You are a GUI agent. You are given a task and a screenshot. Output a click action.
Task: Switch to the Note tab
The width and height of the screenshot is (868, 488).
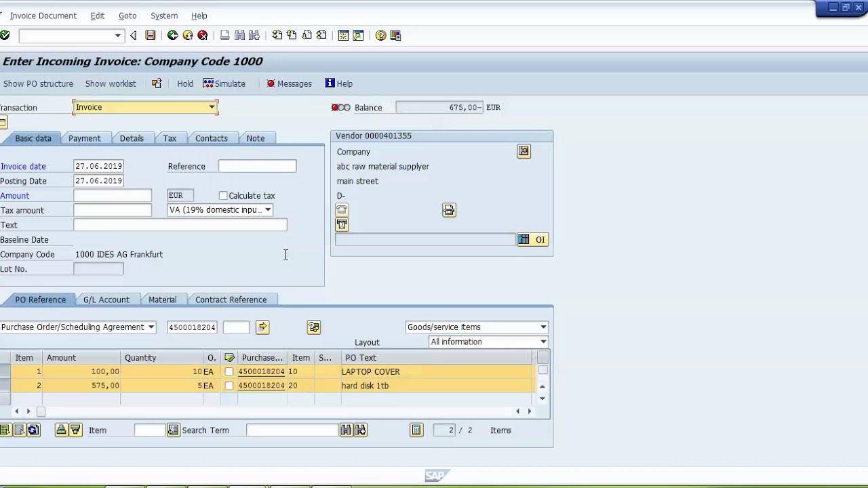pyautogui.click(x=256, y=138)
